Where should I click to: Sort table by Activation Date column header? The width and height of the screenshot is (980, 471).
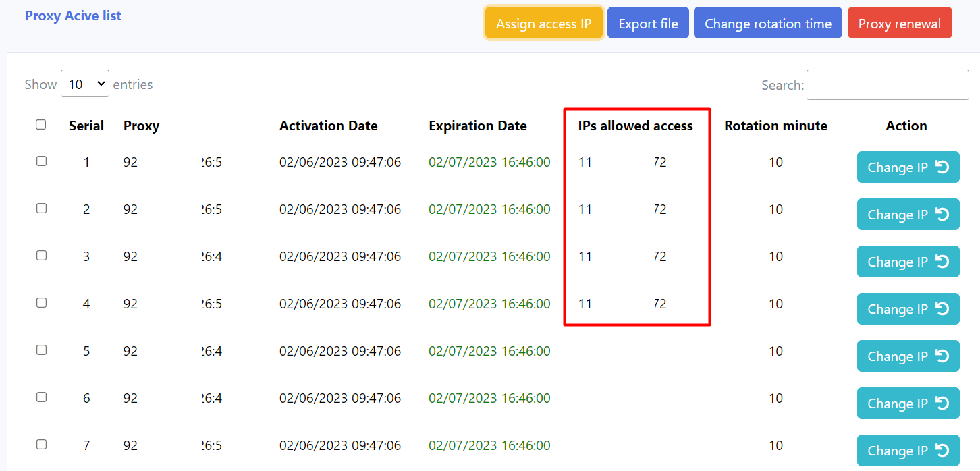point(328,126)
